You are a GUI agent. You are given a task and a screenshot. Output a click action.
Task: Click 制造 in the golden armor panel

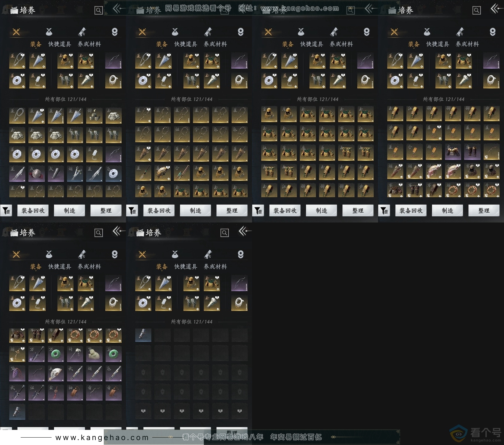(x=321, y=211)
